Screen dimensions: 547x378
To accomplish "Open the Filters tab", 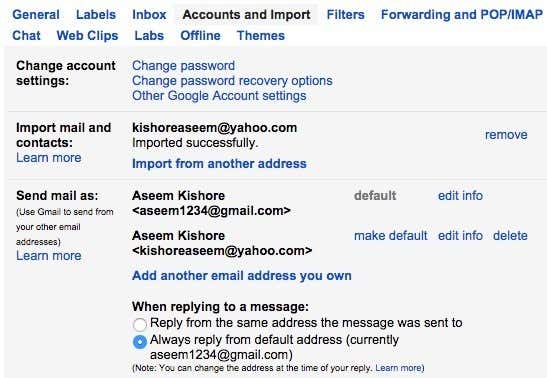I will pos(345,15).
